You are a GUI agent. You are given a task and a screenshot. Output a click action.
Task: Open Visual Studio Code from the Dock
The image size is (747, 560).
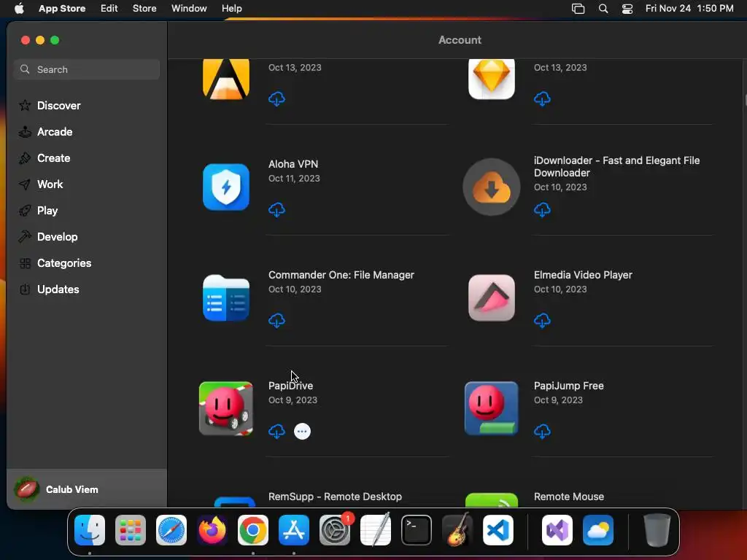[x=498, y=530]
